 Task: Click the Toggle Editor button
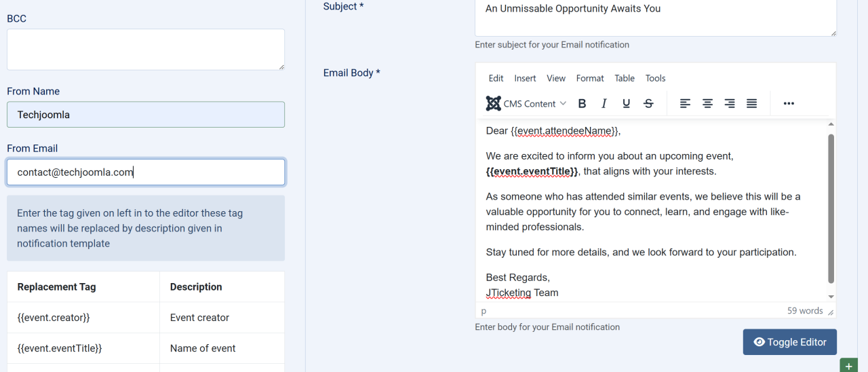pos(789,342)
